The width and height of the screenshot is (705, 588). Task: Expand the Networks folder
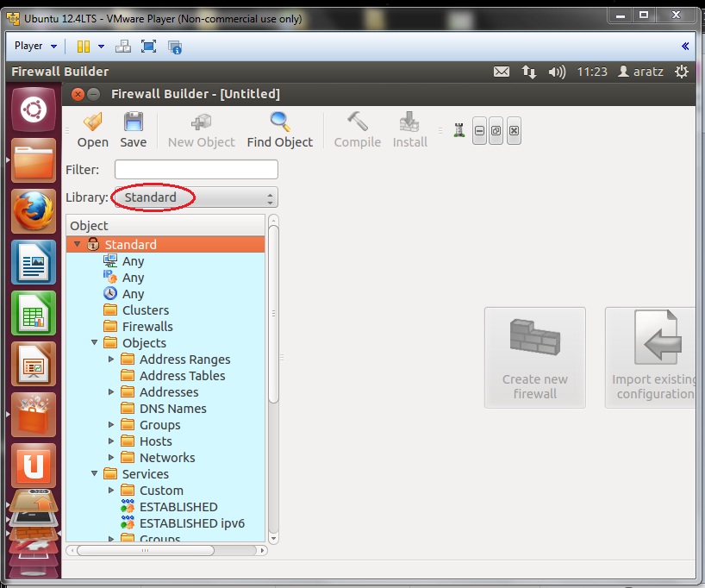111,457
